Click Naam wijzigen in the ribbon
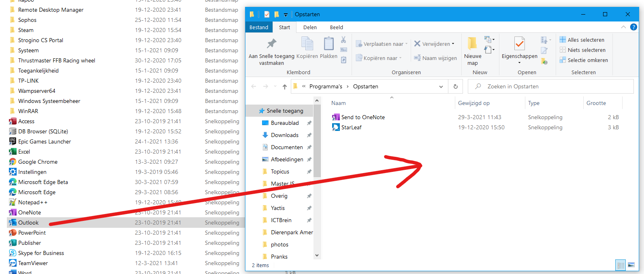This screenshot has width=644, height=274. (x=435, y=58)
